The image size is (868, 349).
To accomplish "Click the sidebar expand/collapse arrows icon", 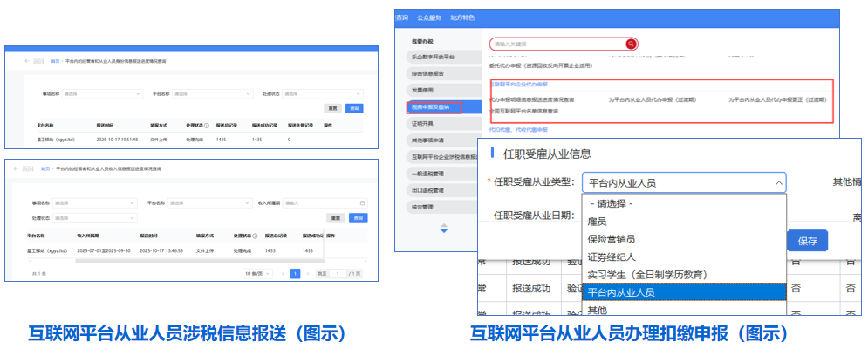I will click(x=443, y=229).
